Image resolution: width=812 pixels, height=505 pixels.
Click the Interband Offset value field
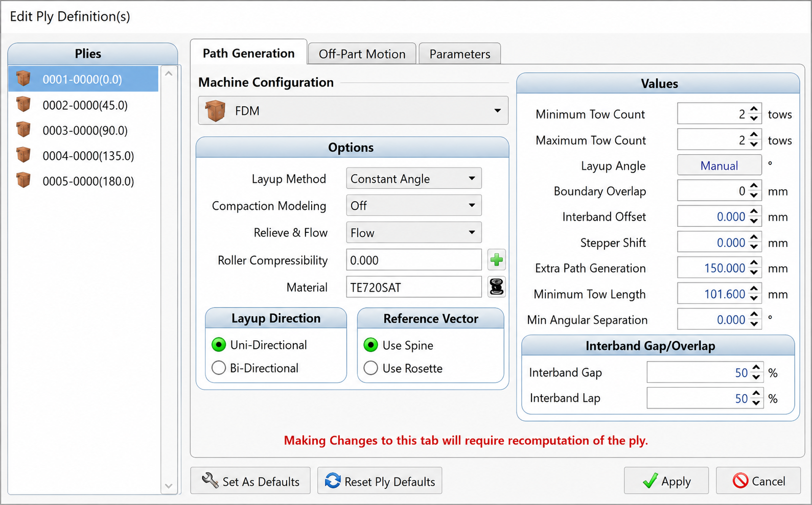click(x=720, y=217)
